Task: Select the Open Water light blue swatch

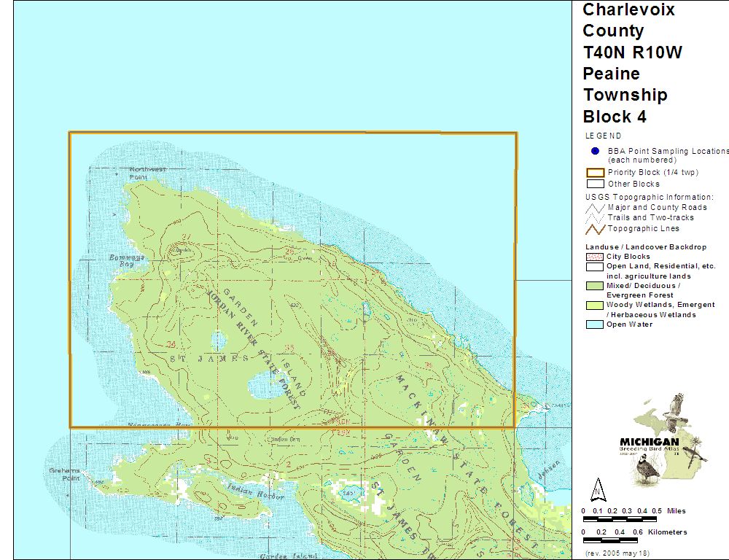Action: pyautogui.click(x=595, y=324)
